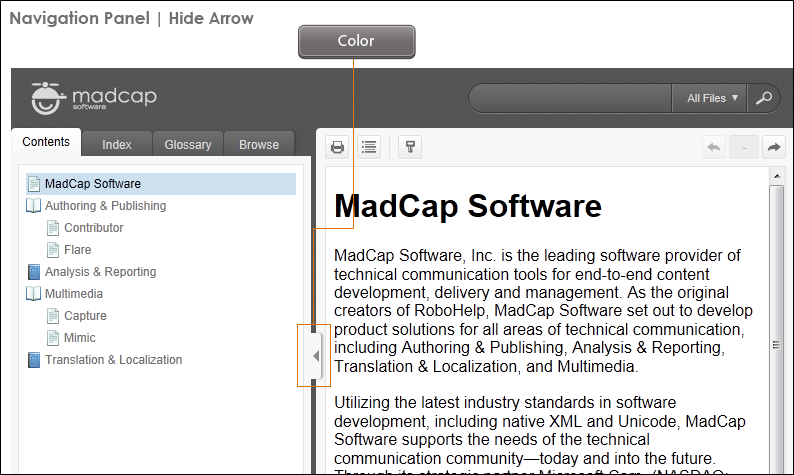The width and height of the screenshot is (794, 475).
Task: Click the closed book icon beside Analysis & Reporting
Action: tap(33, 272)
